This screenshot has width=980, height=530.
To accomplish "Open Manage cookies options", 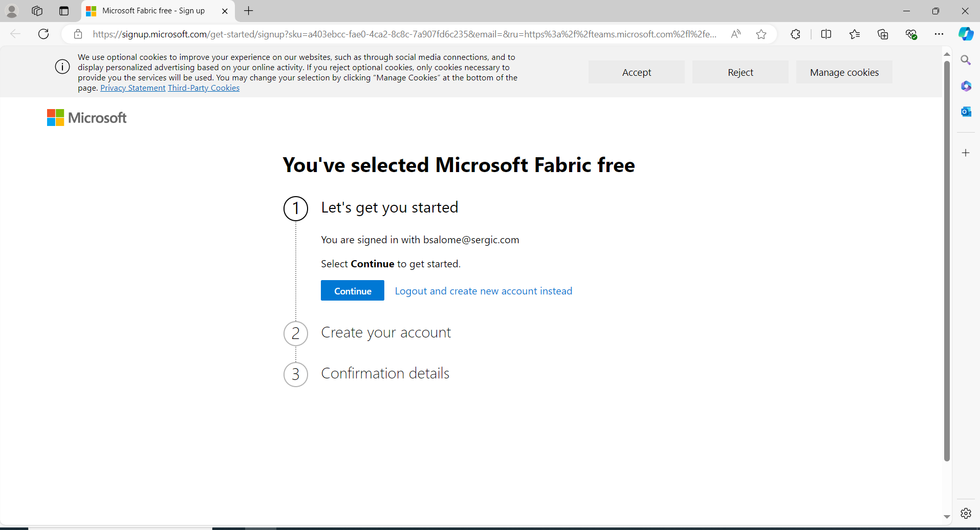I will pyautogui.click(x=844, y=72).
